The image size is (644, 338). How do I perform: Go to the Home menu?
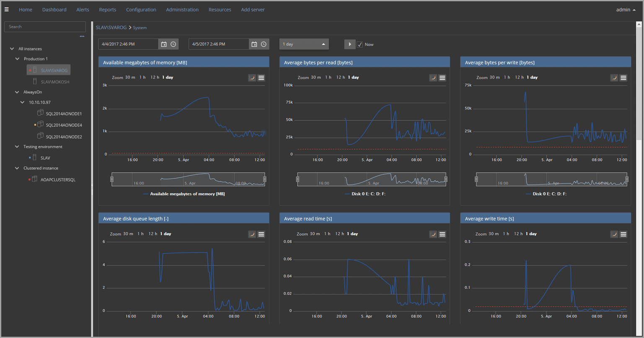click(26, 10)
